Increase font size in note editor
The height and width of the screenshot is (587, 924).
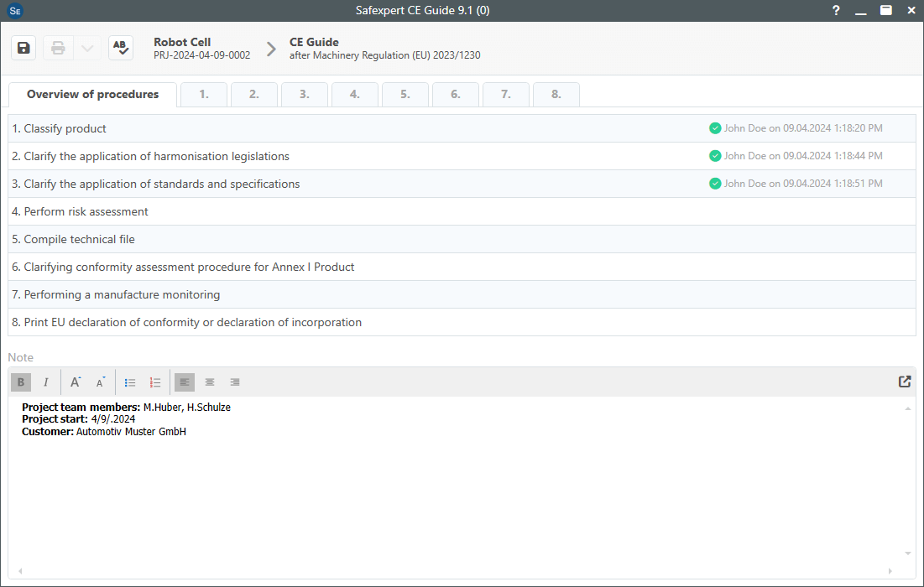76,382
